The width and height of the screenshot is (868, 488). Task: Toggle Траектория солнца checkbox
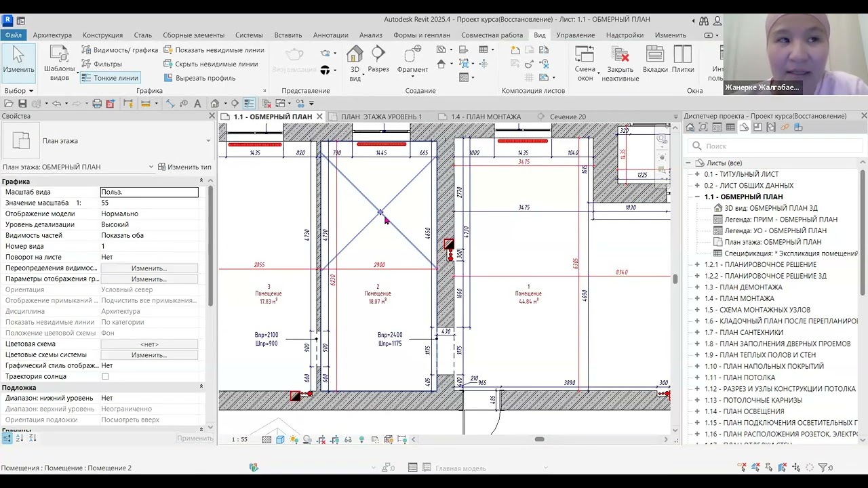(105, 376)
